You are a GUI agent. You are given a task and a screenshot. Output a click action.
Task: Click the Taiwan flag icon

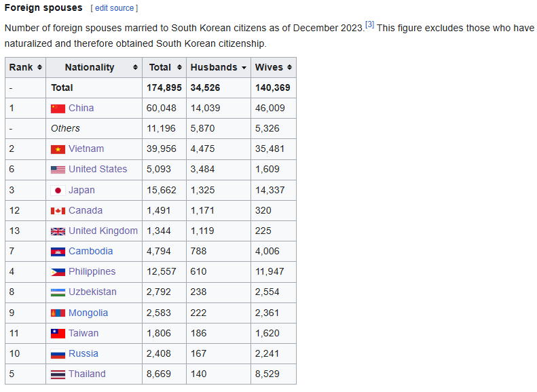(x=58, y=334)
